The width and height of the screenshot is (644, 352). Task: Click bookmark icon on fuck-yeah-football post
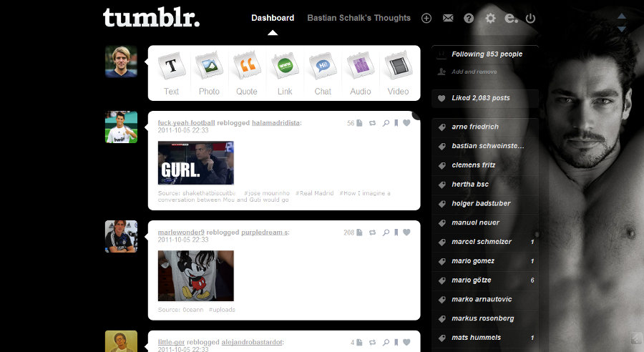tap(396, 123)
